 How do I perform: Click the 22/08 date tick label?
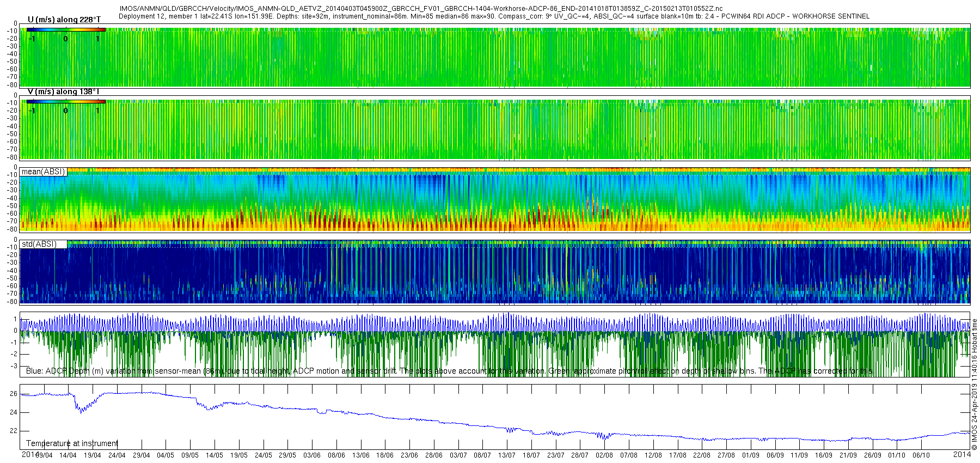coord(702,455)
